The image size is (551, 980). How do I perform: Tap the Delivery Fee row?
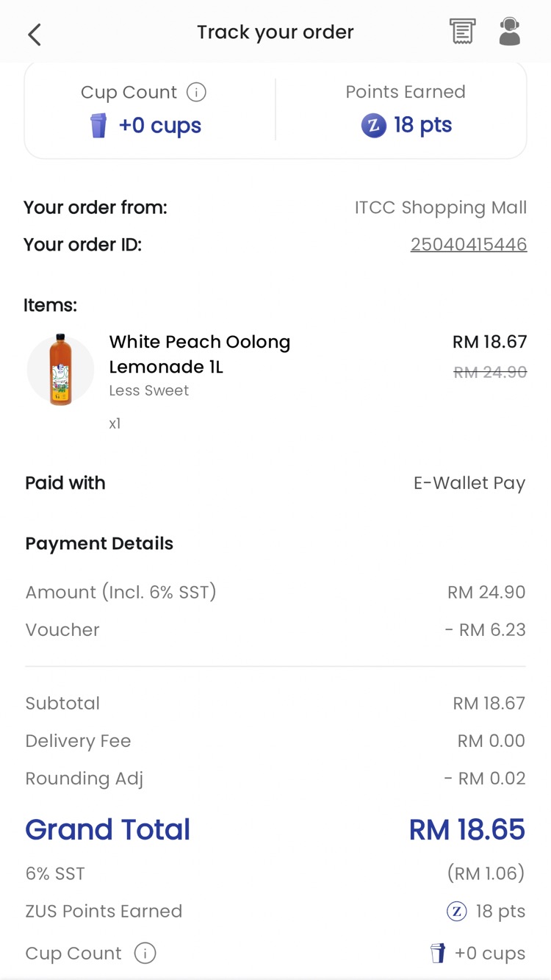pyautogui.click(x=275, y=741)
